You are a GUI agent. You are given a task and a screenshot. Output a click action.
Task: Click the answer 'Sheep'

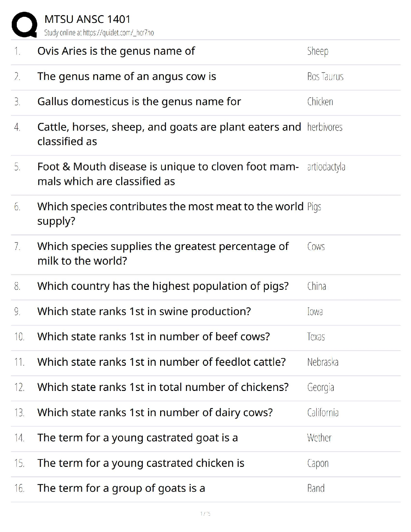318,51
